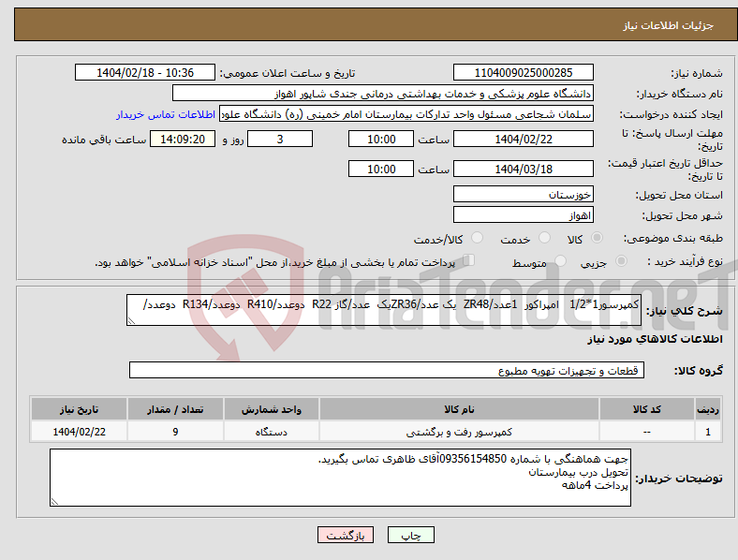Image resolution: width=738 pixels, height=560 pixels.
Task: Click the buyer organization name field
Action: [x=383, y=94]
